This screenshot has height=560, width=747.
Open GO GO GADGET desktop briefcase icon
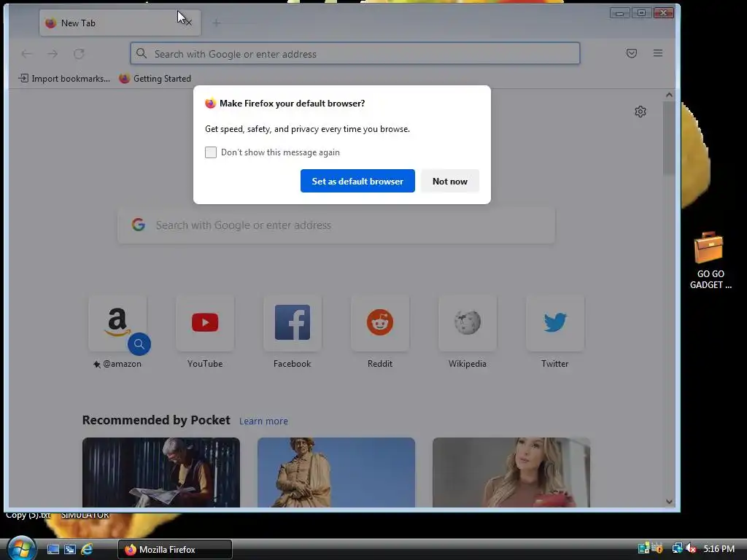coord(710,260)
